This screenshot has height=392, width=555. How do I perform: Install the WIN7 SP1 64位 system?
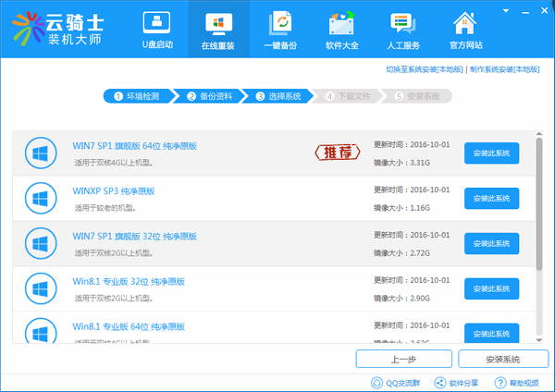tap(491, 153)
